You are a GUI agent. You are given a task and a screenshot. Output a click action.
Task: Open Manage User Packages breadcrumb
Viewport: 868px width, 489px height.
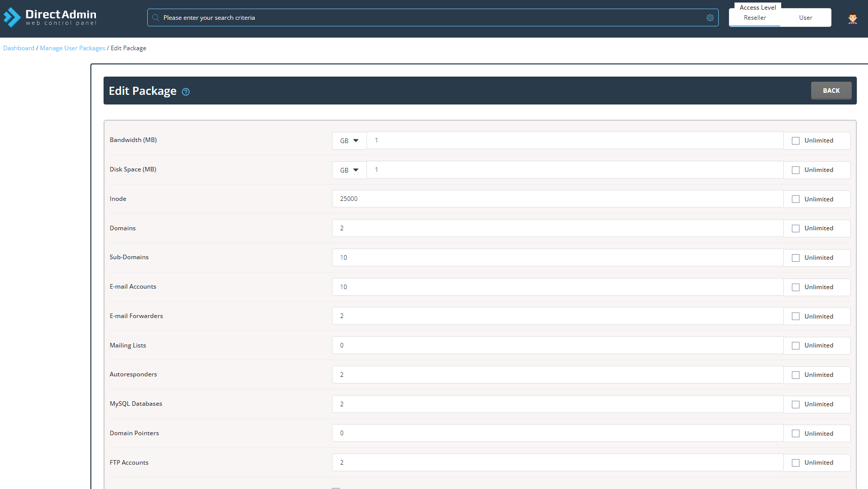pyautogui.click(x=73, y=48)
